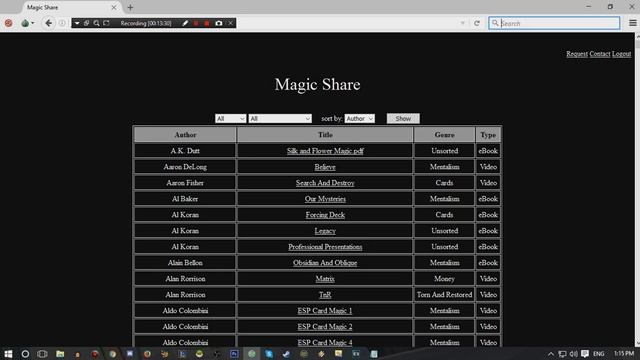Click the Show button

pos(403,118)
